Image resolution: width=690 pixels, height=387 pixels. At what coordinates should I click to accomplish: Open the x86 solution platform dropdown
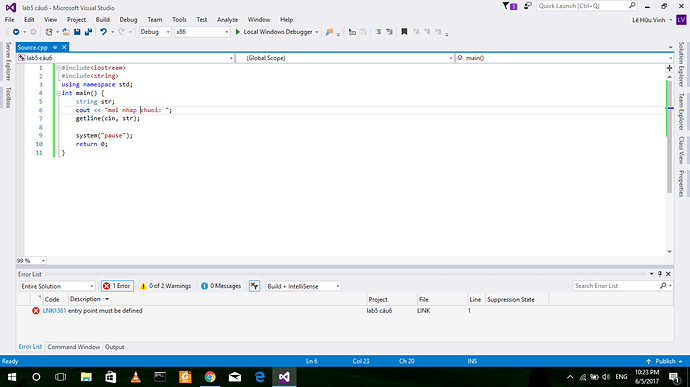pos(202,32)
